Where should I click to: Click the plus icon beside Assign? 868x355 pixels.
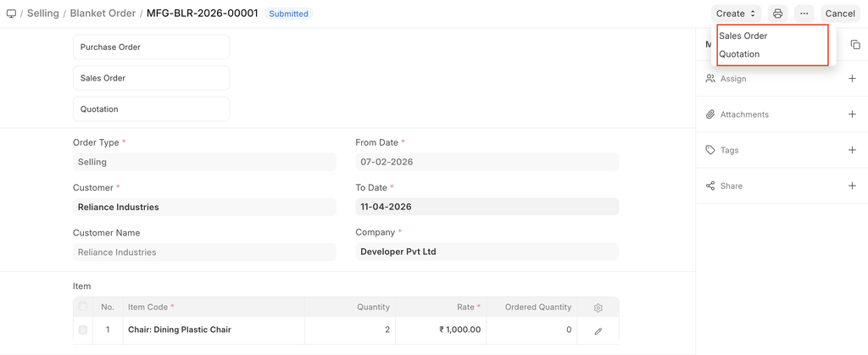pyautogui.click(x=852, y=79)
